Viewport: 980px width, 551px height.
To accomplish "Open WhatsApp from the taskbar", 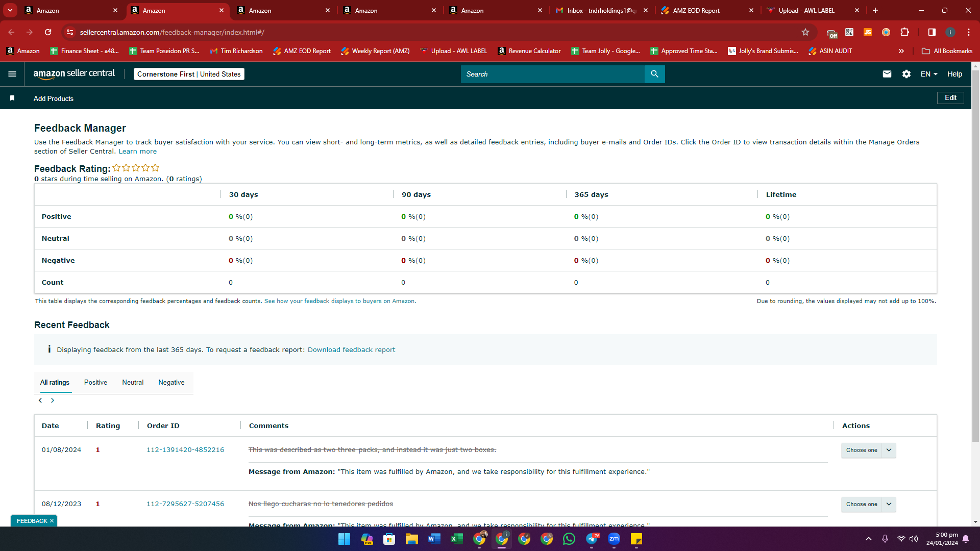I will (x=569, y=539).
